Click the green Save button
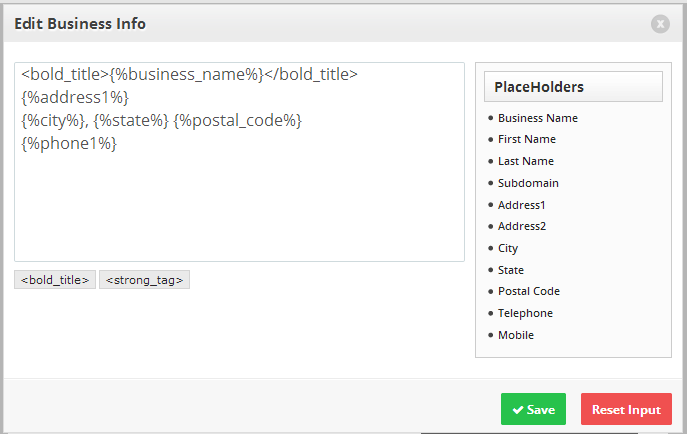Screen dimensions: 687x434 click(533, 410)
